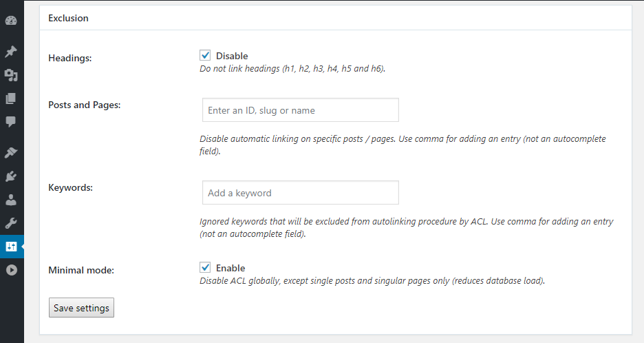Uncheck the Headings Disable checkbox
Viewport: 644px width, 343px height.
[205, 55]
